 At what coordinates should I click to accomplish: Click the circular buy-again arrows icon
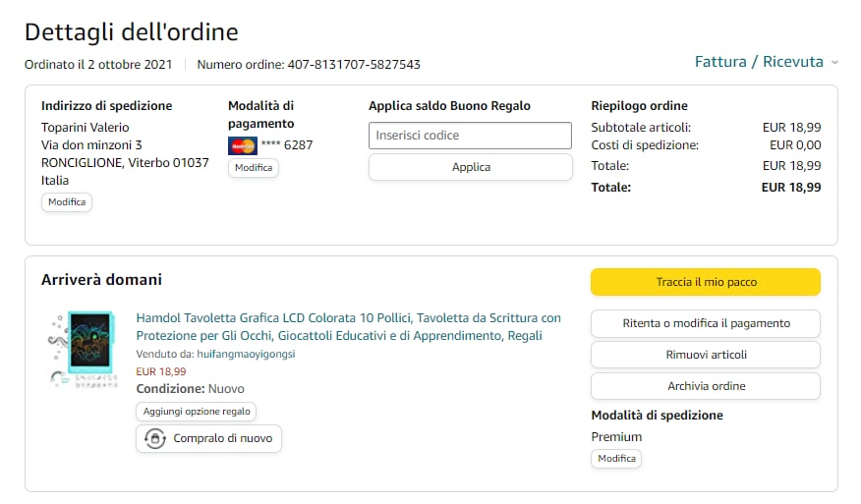click(x=154, y=439)
